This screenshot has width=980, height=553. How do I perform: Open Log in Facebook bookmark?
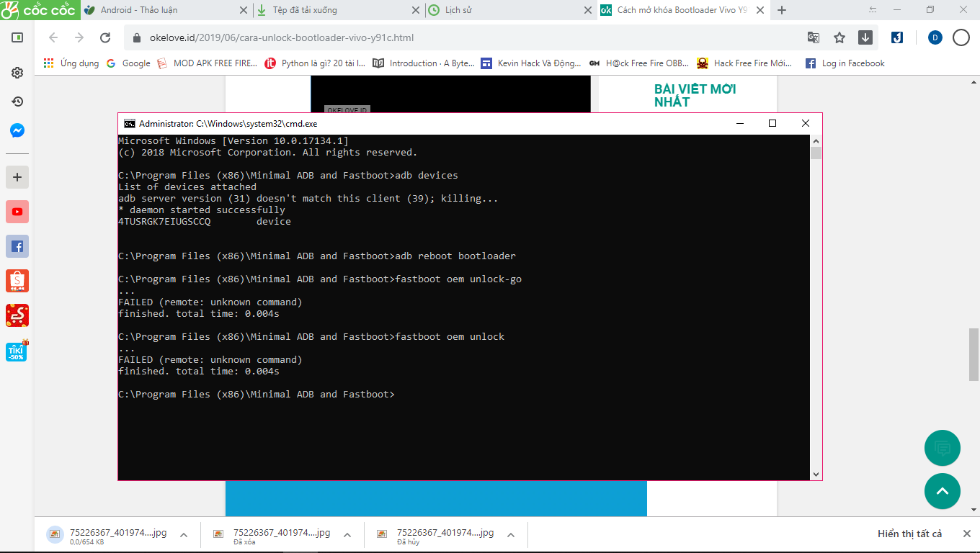[845, 63]
